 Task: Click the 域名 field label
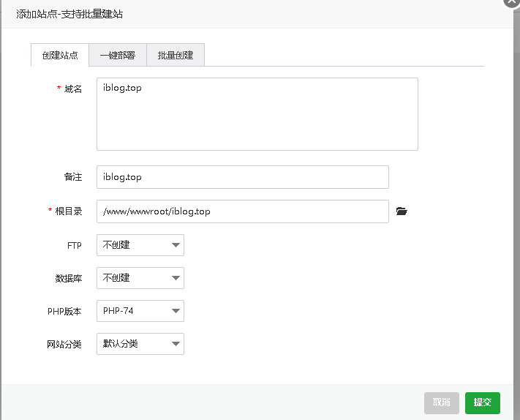coord(73,89)
